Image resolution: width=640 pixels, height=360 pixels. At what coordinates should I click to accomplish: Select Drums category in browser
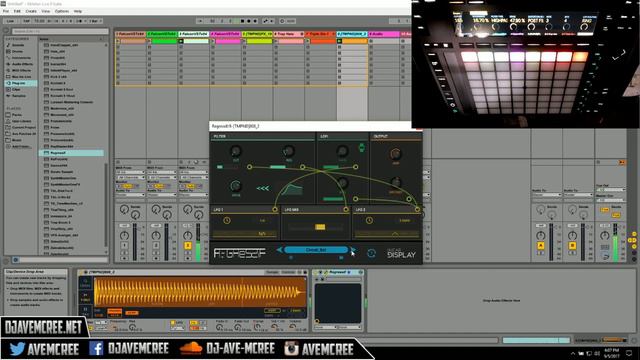pyautogui.click(x=18, y=51)
